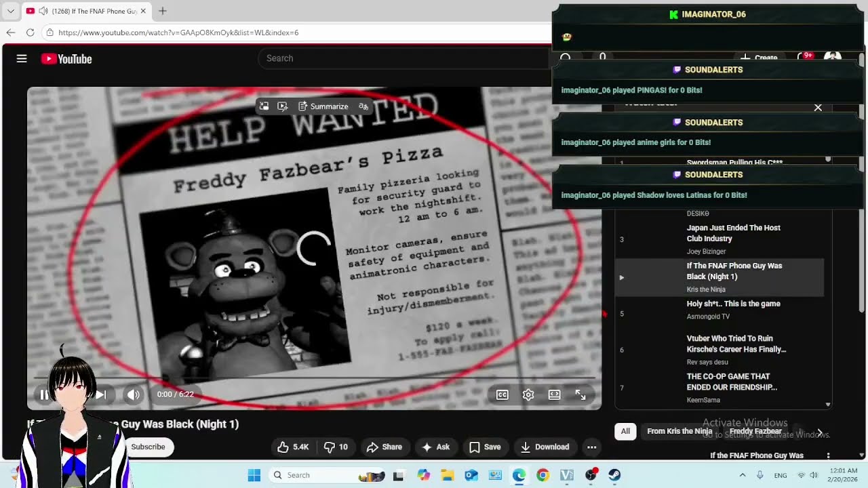Expand the system tray hidden icons chevron
868x488 pixels.
click(743, 475)
